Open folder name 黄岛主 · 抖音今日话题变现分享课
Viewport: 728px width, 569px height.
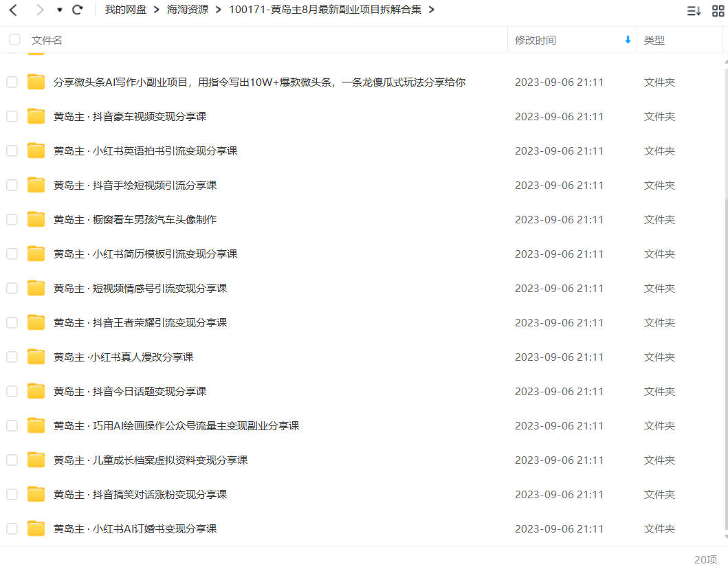[x=130, y=391]
